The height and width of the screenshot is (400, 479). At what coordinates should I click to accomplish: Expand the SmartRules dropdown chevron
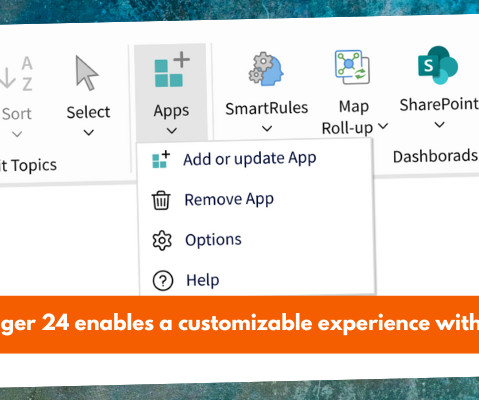click(x=267, y=128)
